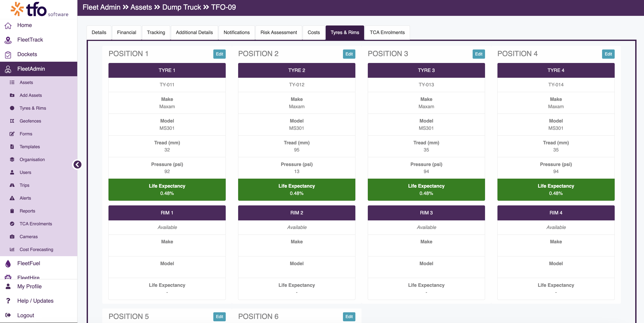Open the Financial tab
Viewport: 644px width, 323px height.
click(x=126, y=33)
